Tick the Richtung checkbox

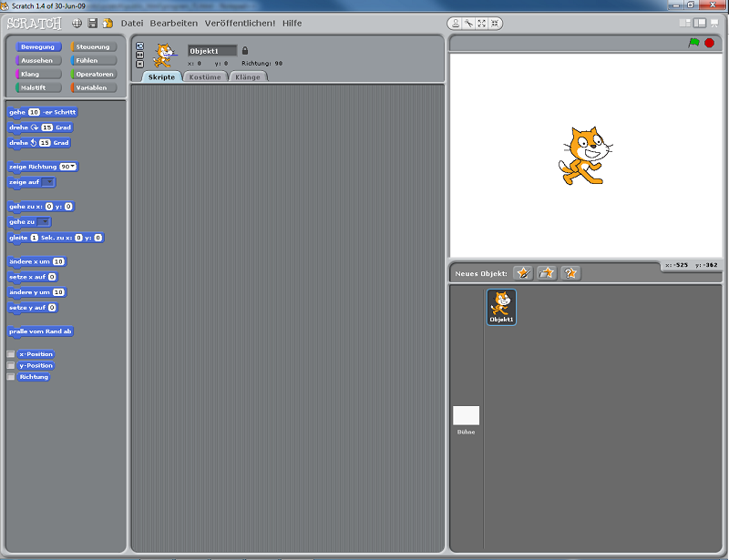[11, 377]
